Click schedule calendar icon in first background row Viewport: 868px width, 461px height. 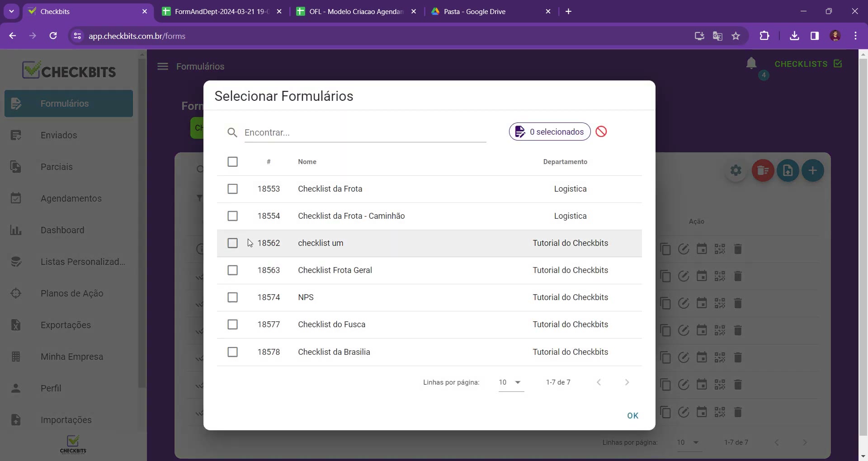pos(702,249)
